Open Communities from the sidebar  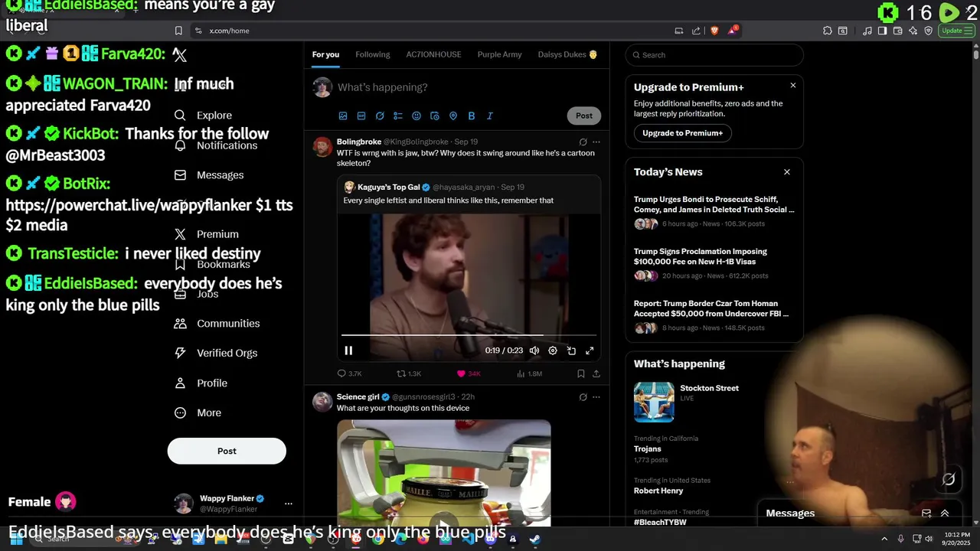[x=217, y=323]
